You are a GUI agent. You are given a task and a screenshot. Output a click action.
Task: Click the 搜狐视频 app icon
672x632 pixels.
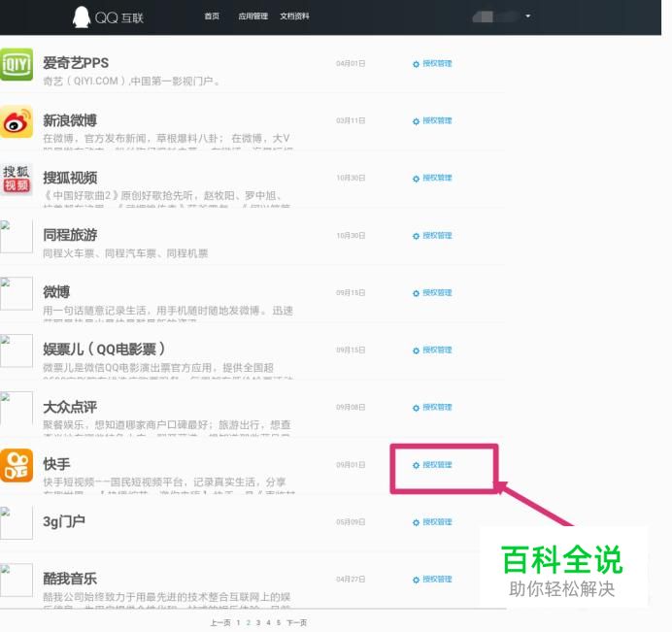(17, 179)
